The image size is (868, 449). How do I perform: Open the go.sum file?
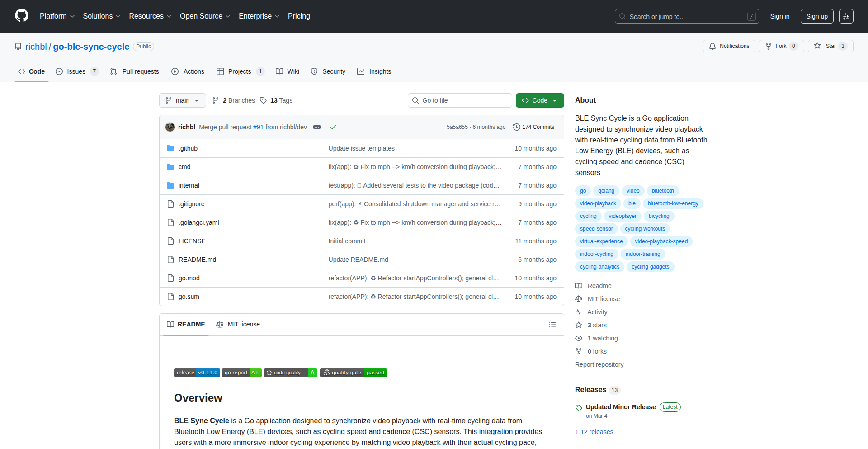(189, 297)
